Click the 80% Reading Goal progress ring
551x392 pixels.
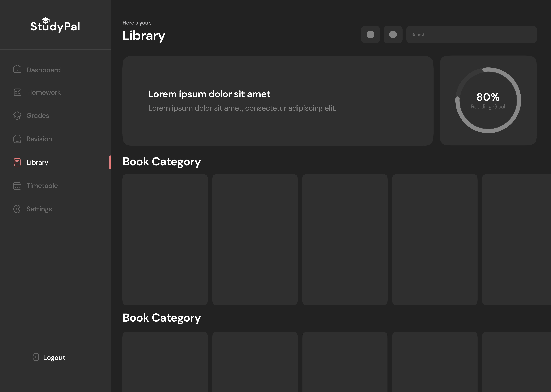488,100
